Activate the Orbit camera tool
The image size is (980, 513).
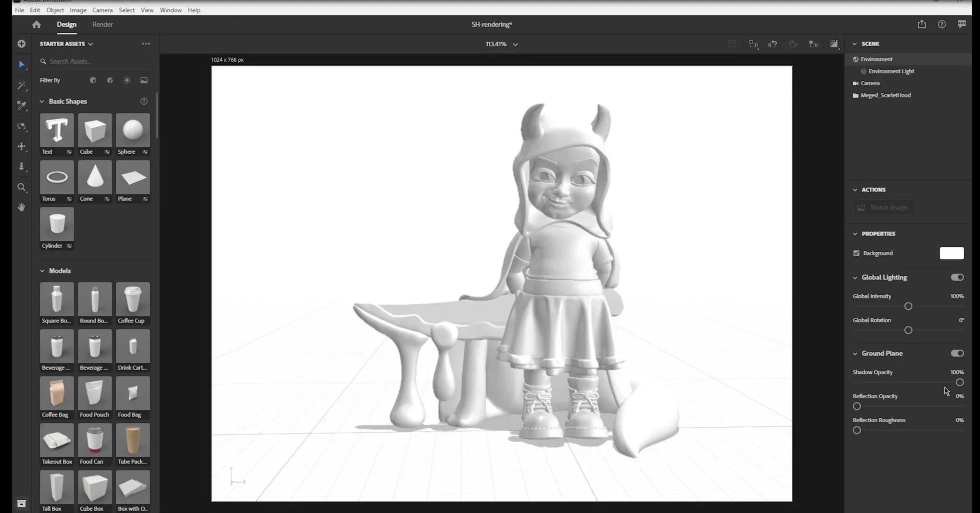[x=21, y=127]
